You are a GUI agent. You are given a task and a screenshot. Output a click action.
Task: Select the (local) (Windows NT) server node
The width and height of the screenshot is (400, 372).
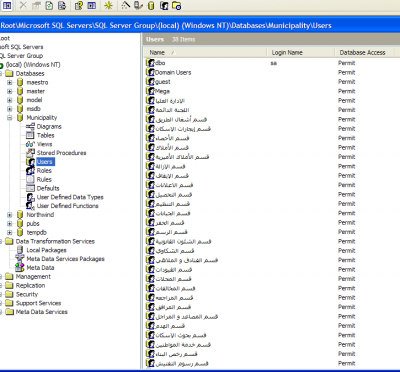pos(33,65)
